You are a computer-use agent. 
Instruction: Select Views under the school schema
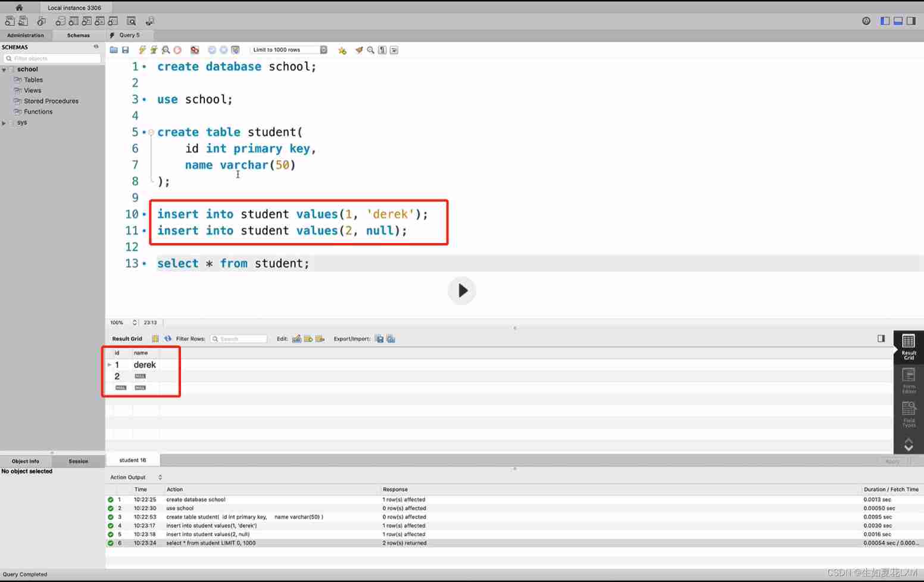coord(33,91)
